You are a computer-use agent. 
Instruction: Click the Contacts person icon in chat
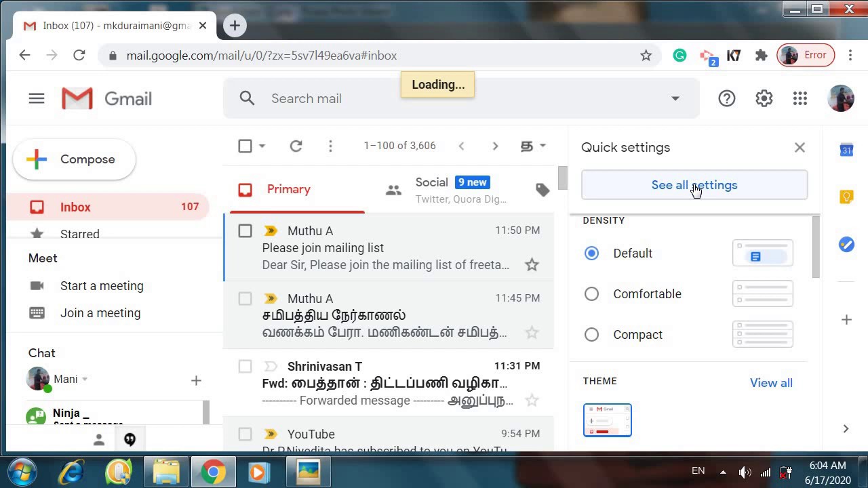99,440
